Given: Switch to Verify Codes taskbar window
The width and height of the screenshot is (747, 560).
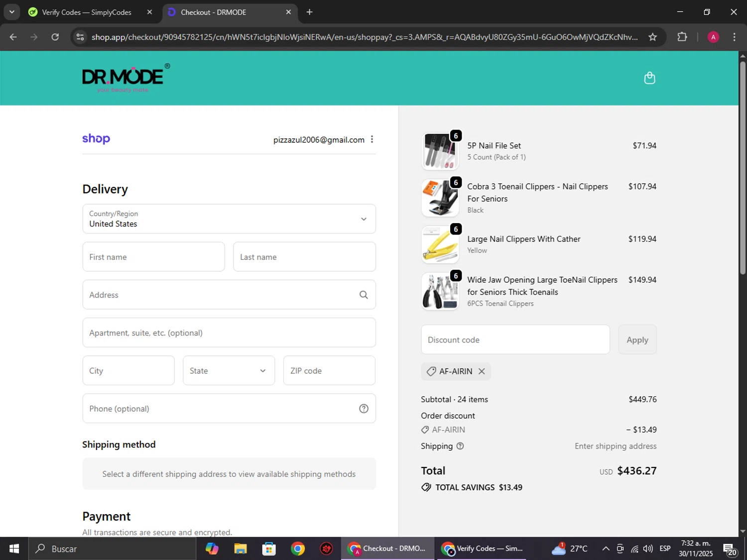Looking at the screenshot, I should (x=482, y=549).
